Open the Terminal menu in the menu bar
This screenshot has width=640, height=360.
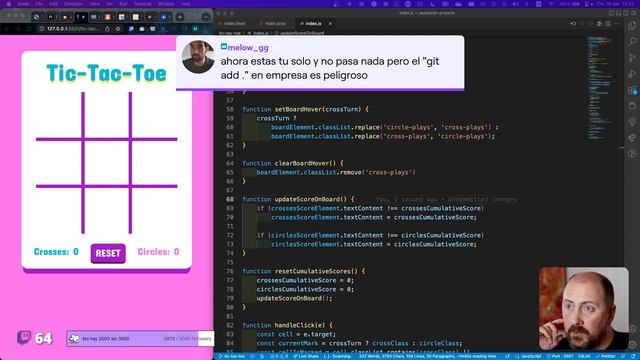pyautogui.click(x=143, y=4)
